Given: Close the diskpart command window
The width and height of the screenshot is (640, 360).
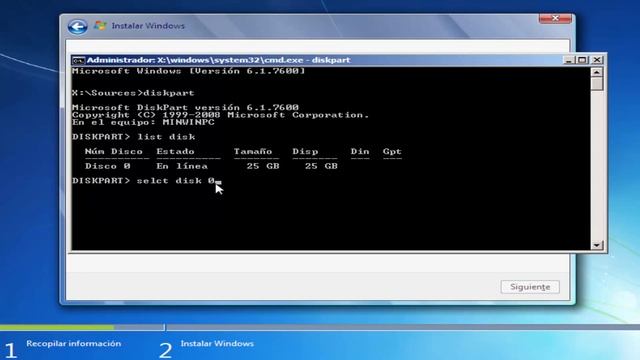Looking at the screenshot, I should pyautogui.click(x=597, y=60).
